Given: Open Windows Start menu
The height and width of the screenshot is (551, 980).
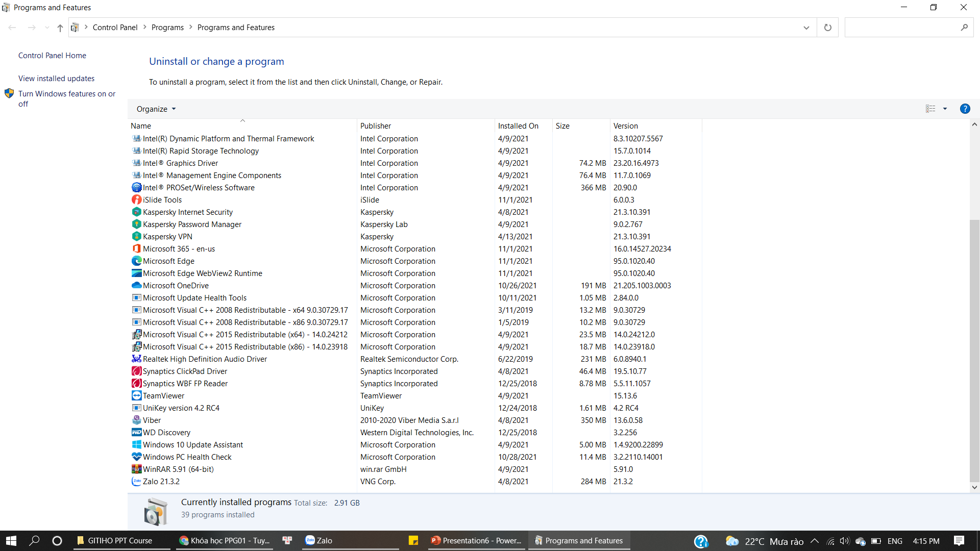Looking at the screenshot, I should point(11,541).
